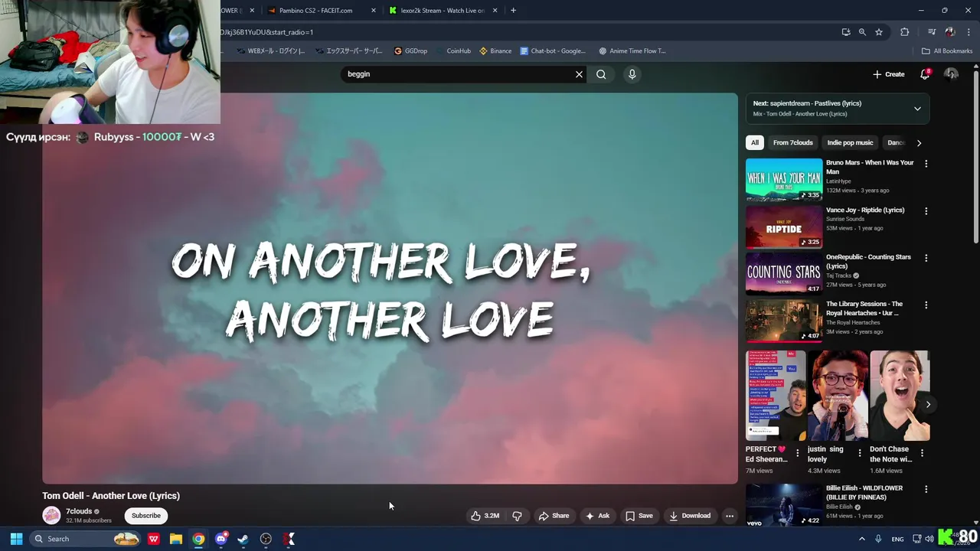Play The Library Sessions thumbnail
This screenshot has width=980, height=551.
(784, 321)
